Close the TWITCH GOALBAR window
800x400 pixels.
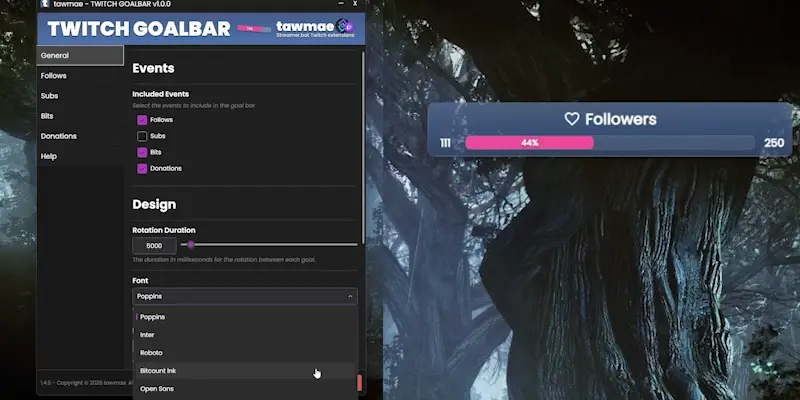click(355, 4)
